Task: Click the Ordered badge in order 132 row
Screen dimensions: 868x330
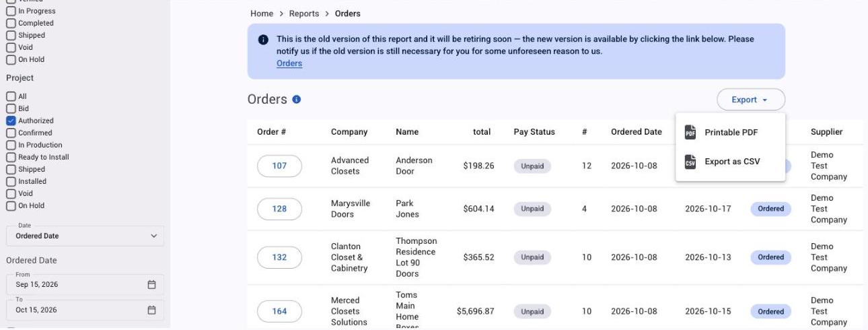Action: (771, 257)
